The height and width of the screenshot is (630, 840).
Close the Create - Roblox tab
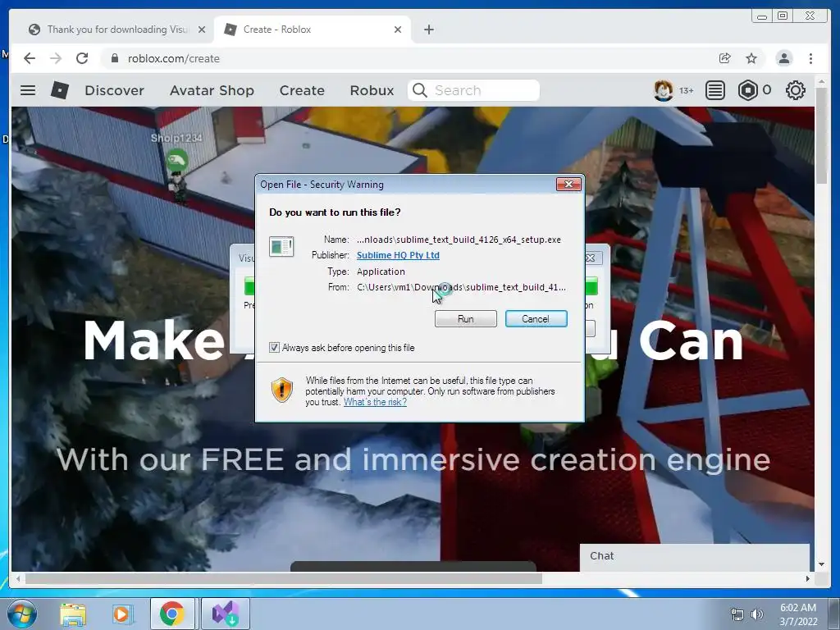(x=398, y=30)
